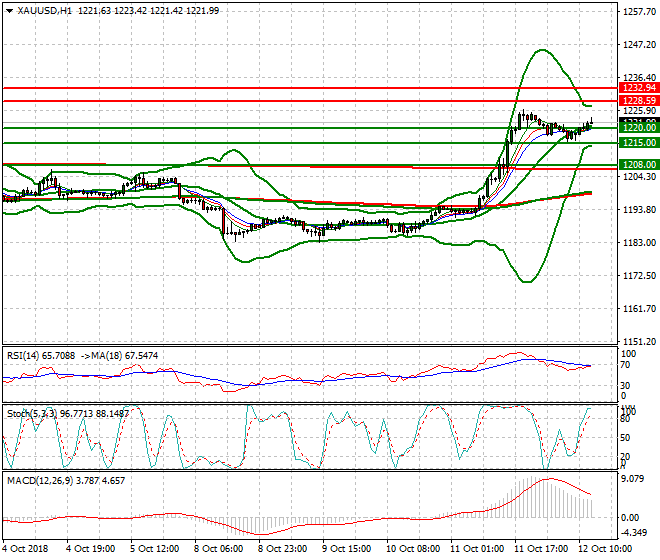Click the 4 Oct 2018 date label
The width and height of the screenshot is (660, 560).
(x=24, y=549)
